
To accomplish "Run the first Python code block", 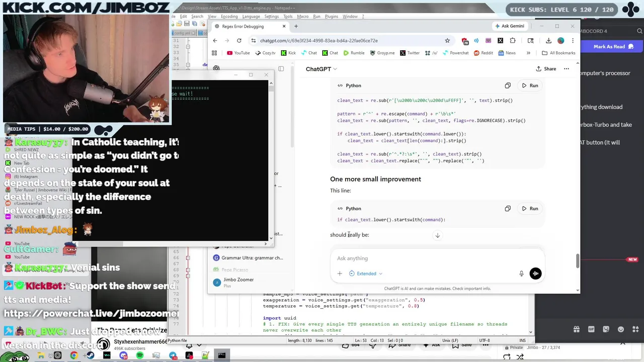I will click(x=530, y=85).
